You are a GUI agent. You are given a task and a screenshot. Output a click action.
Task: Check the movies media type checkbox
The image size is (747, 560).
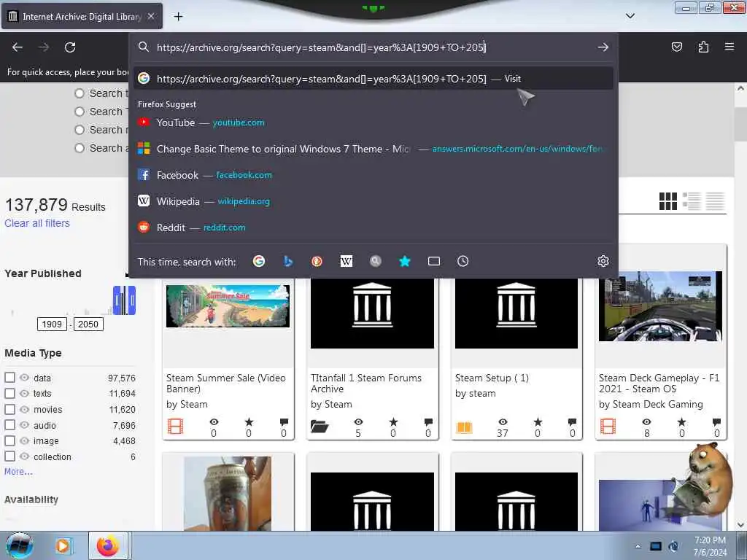pyautogui.click(x=9, y=409)
